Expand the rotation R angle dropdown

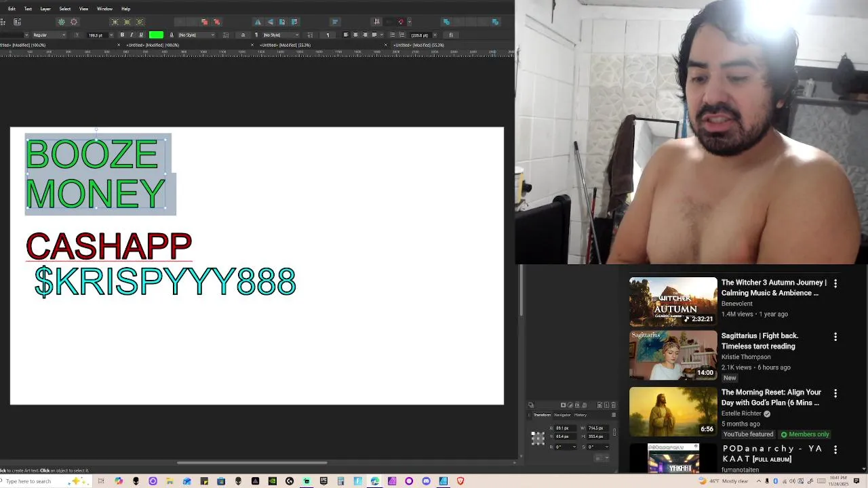(574, 447)
